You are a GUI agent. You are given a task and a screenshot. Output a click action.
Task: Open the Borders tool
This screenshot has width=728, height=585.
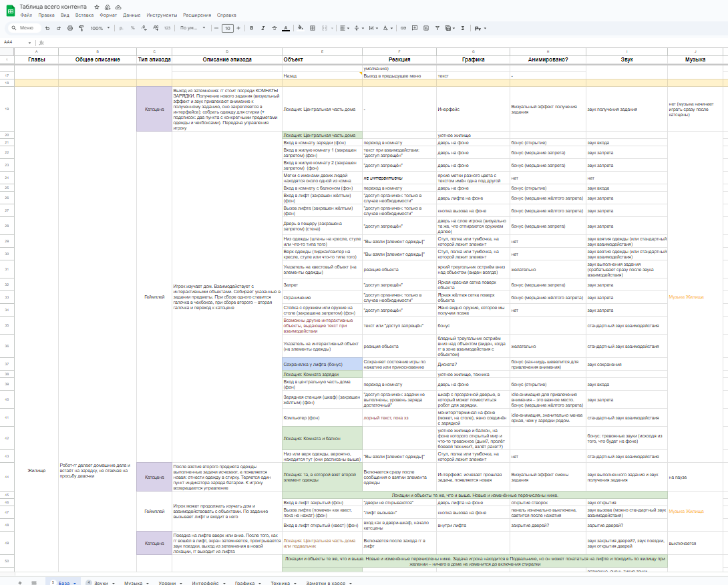pyautogui.click(x=313, y=28)
